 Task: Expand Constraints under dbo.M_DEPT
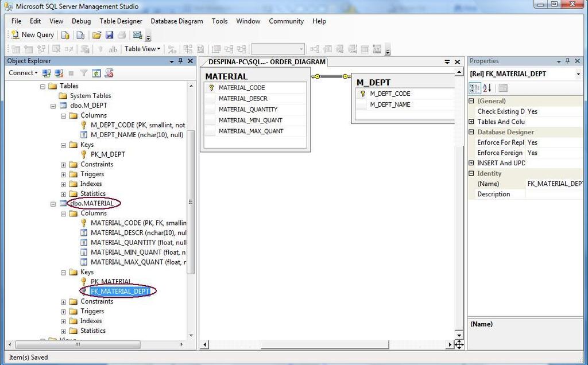point(63,165)
